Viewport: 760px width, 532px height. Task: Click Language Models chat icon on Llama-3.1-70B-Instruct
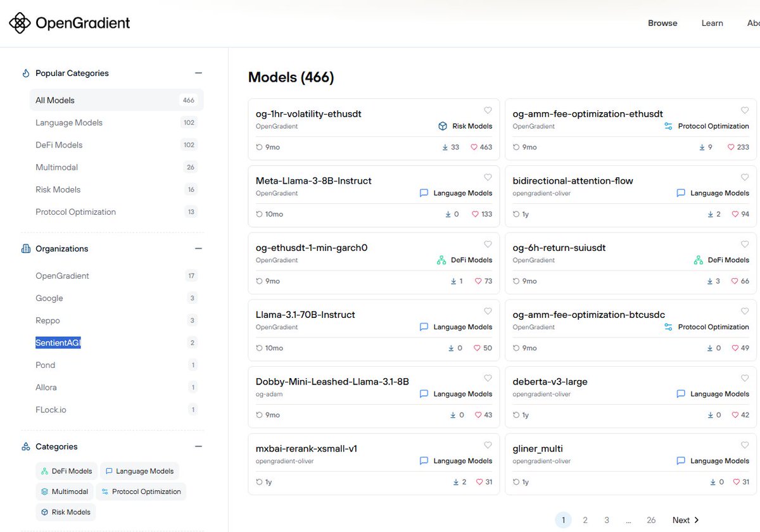424,327
